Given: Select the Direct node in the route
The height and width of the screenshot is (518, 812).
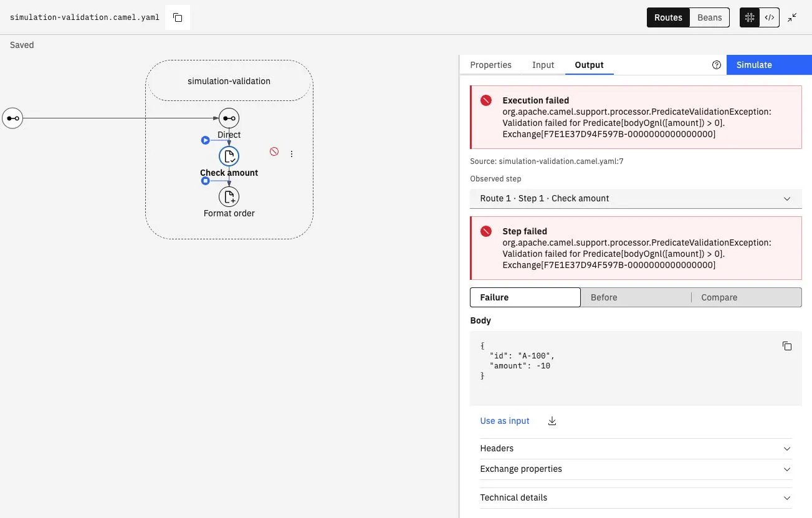Looking at the screenshot, I should click(x=229, y=118).
